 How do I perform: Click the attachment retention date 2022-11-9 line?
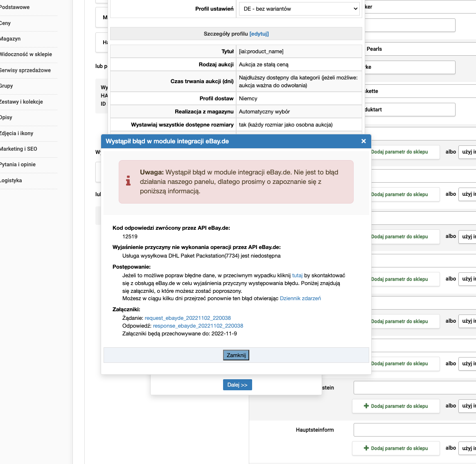click(x=179, y=333)
